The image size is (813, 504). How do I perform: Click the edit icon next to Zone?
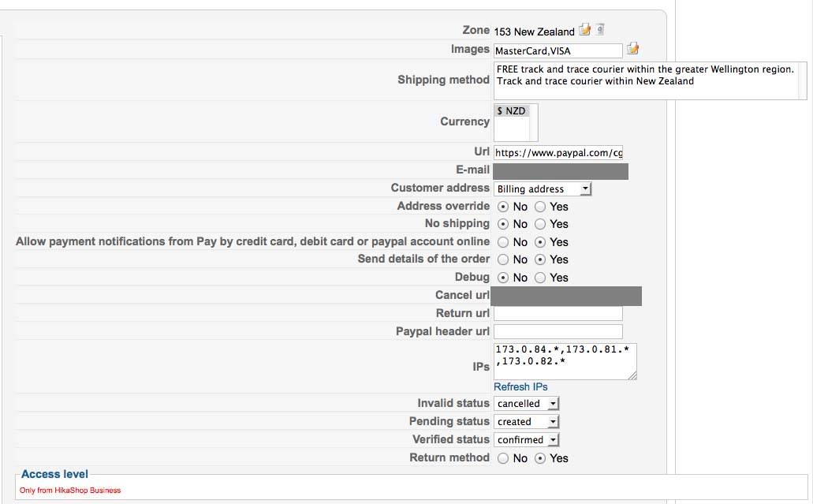(x=585, y=30)
